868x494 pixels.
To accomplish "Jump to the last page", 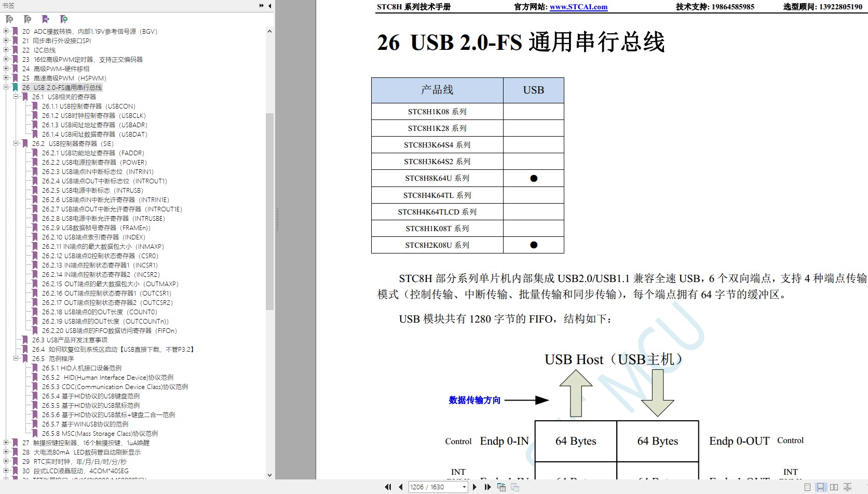I will [x=487, y=487].
